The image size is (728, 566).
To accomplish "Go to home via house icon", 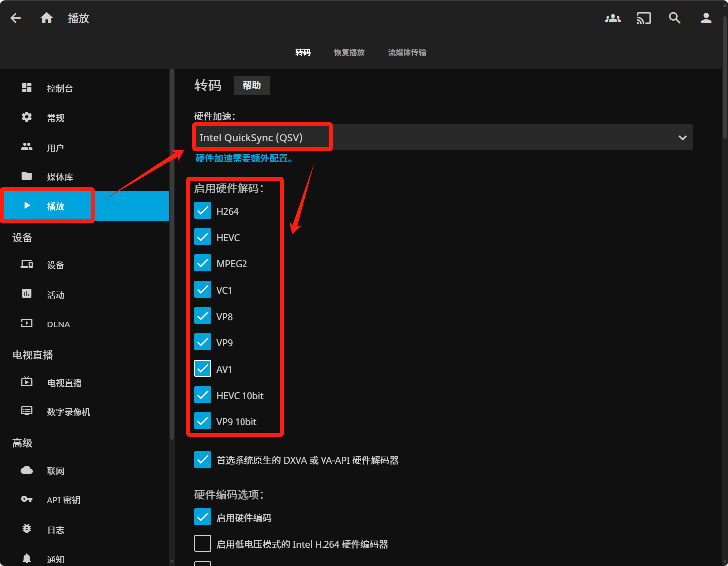I will point(47,18).
